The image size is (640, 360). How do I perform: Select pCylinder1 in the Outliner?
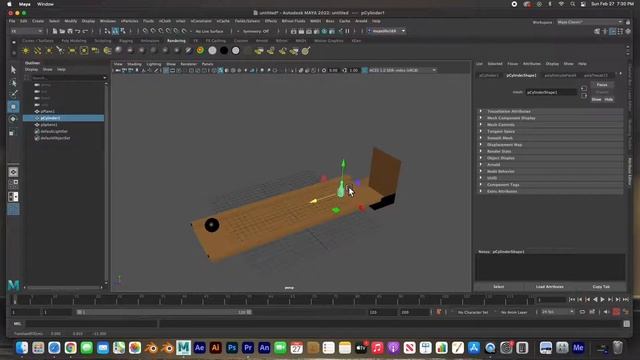(x=63, y=118)
